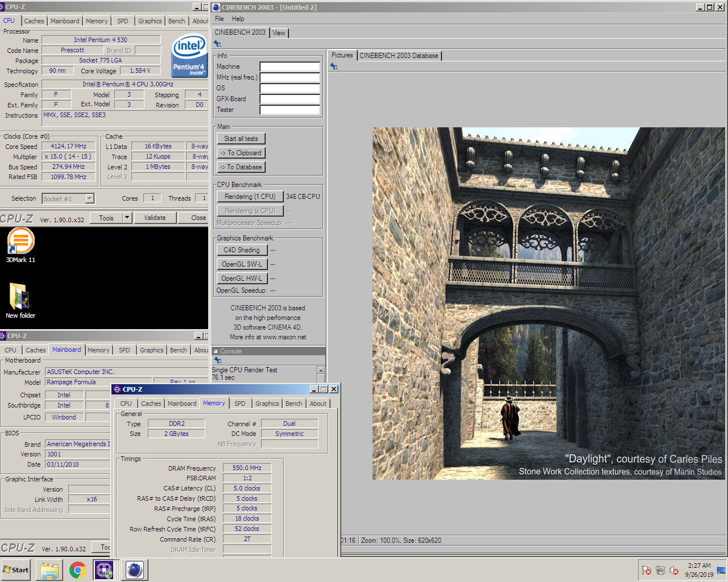The image size is (728, 582).
Task: Click the Intel Pentium 4 logo image
Action: [189, 57]
